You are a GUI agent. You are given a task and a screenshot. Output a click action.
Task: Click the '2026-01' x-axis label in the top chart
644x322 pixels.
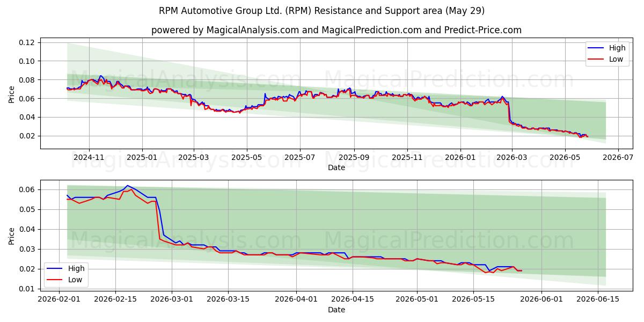coord(460,158)
